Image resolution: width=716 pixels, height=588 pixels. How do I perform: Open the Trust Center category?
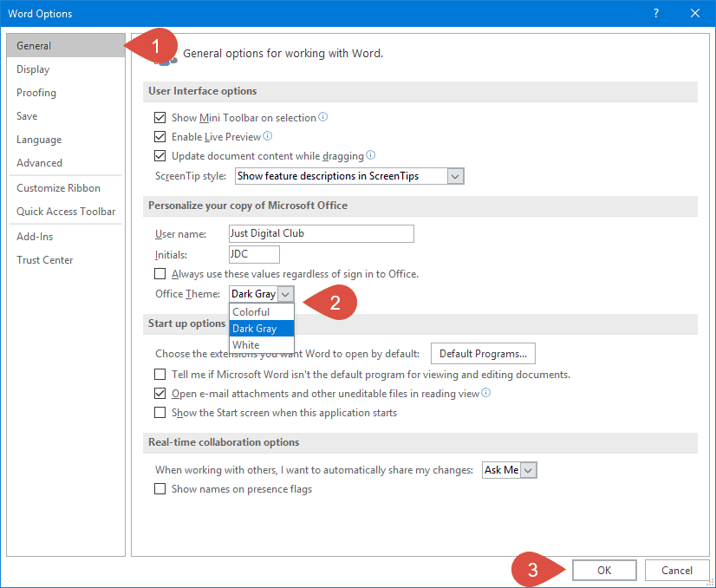(x=66, y=260)
